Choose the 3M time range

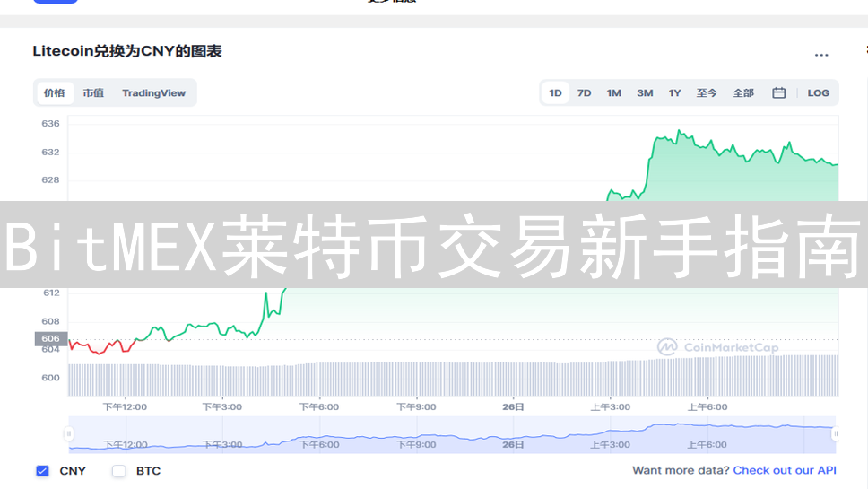coord(645,93)
